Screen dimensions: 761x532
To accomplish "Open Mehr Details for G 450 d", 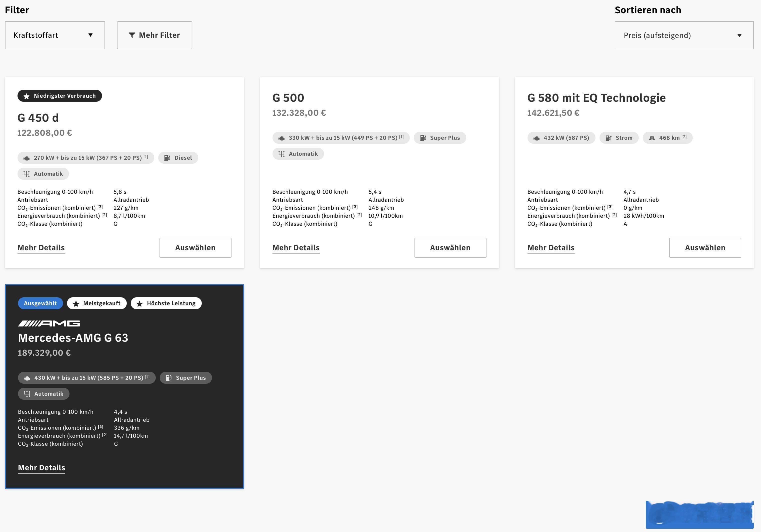I will tap(41, 247).
